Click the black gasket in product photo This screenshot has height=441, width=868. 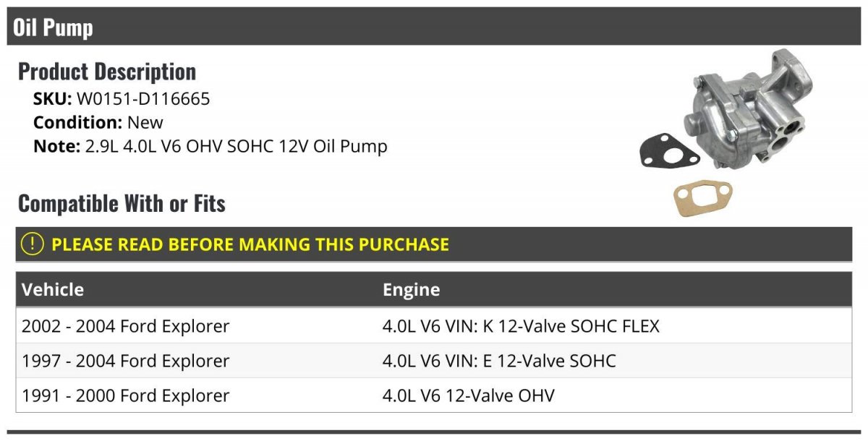point(669,152)
